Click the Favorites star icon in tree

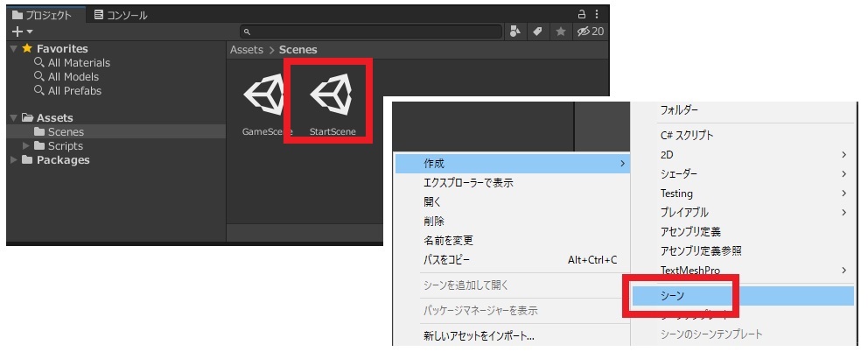pos(27,49)
